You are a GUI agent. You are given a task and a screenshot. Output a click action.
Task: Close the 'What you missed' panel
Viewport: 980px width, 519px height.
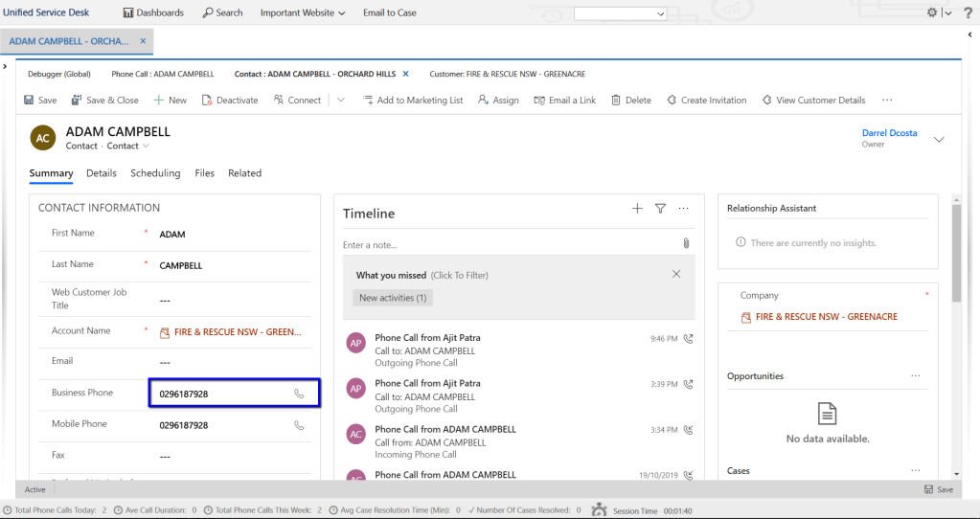point(676,274)
